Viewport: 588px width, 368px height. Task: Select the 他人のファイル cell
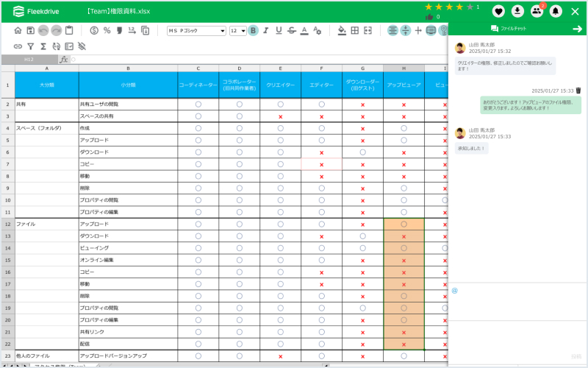[47, 356]
